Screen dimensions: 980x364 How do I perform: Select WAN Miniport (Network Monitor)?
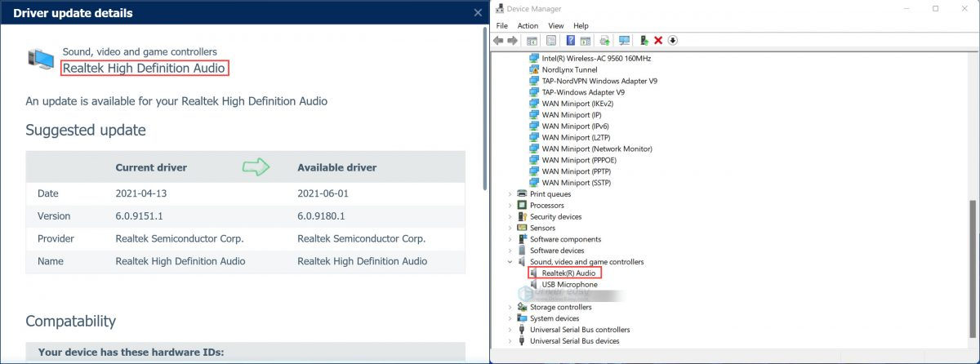tap(597, 149)
